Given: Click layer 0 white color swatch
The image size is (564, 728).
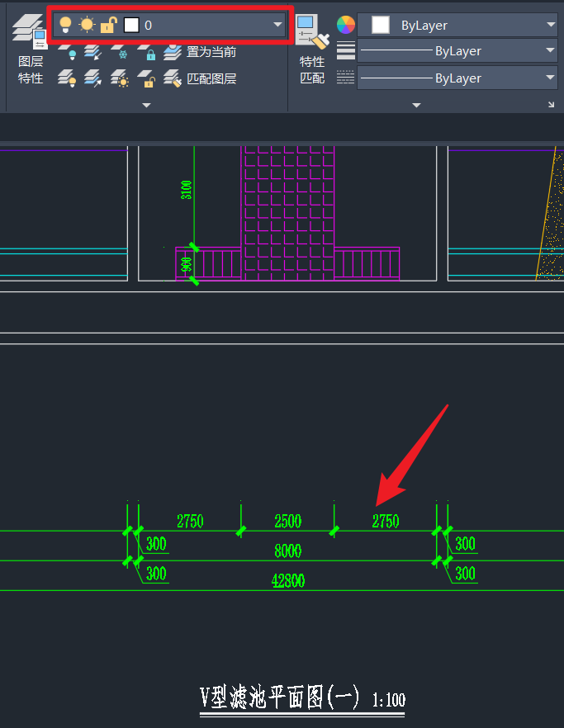Looking at the screenshot, I should 130,25.
